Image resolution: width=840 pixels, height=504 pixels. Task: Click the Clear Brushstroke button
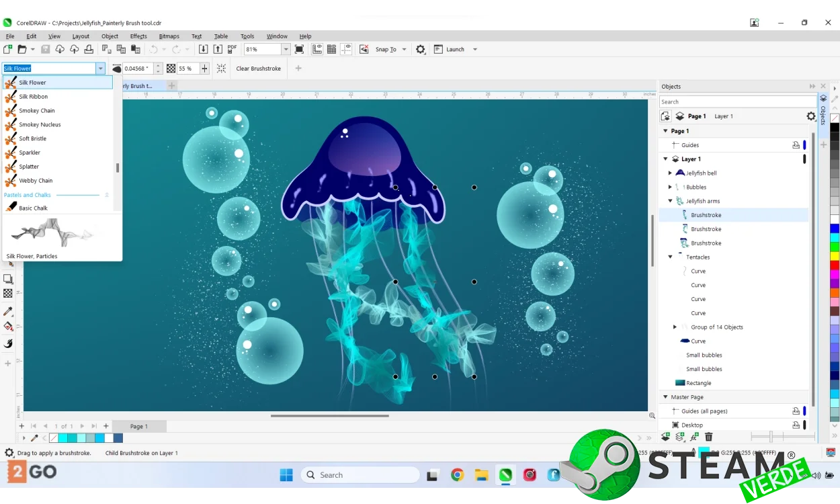258,69
